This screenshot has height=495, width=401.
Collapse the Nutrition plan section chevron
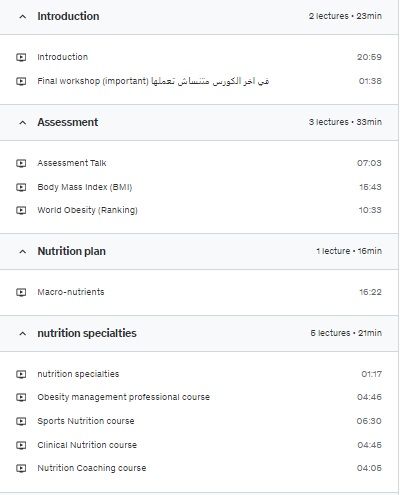pos(23,252)
